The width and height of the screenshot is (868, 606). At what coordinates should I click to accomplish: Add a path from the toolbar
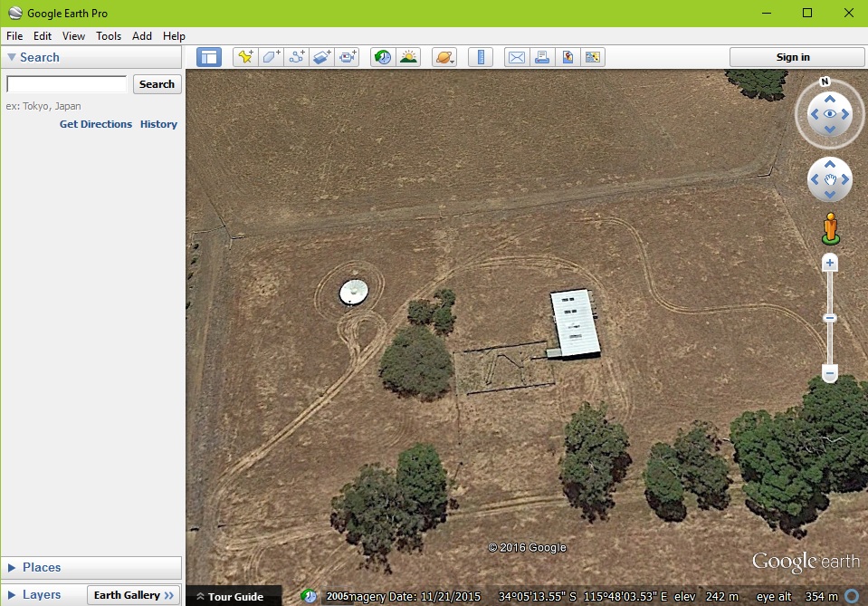click(x=296, y=57)
